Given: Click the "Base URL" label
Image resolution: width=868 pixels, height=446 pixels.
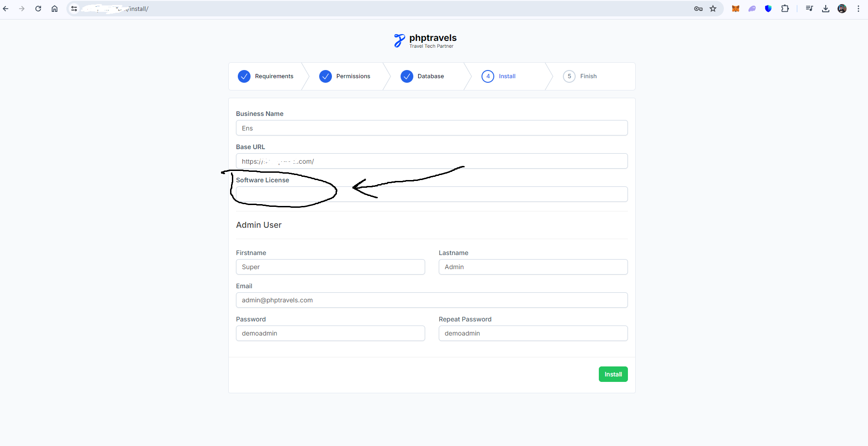Looking at the screenshot, I should tap(251, 147).
